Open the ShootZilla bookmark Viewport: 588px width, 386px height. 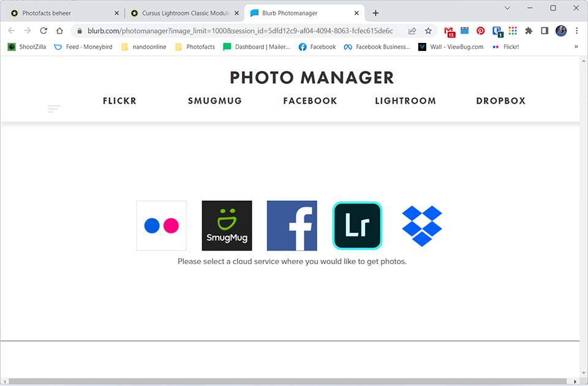click(27, 47)
